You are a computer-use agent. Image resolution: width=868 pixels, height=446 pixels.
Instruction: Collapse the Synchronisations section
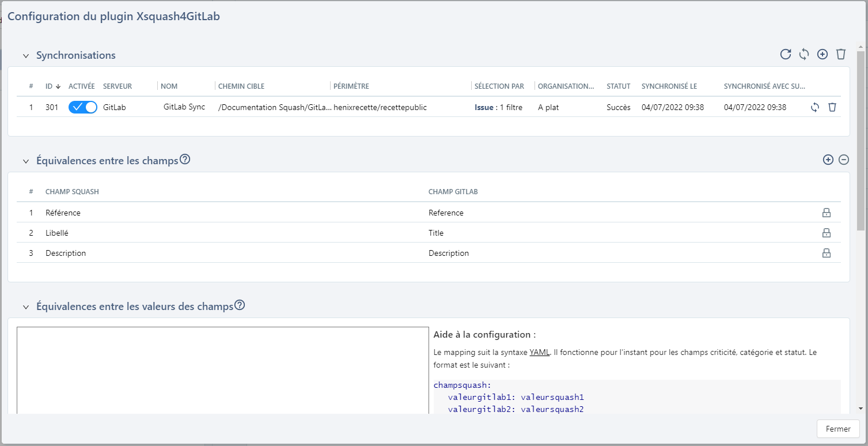25,55
